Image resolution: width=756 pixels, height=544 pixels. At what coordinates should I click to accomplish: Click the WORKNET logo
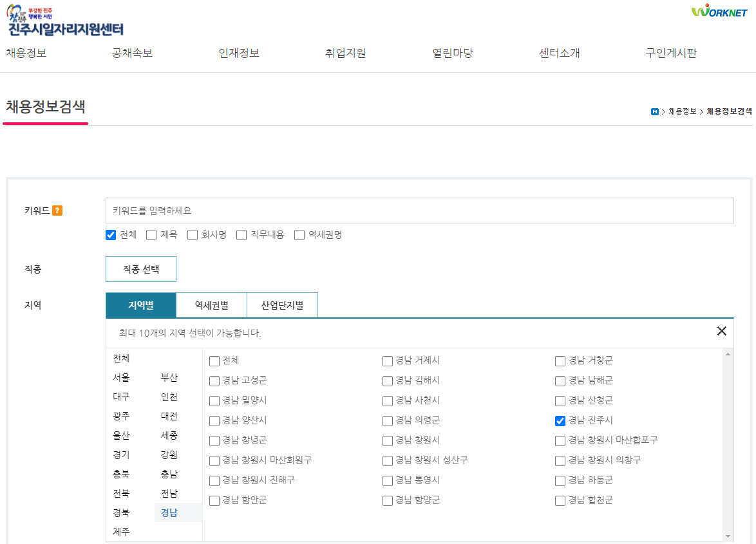720,11
